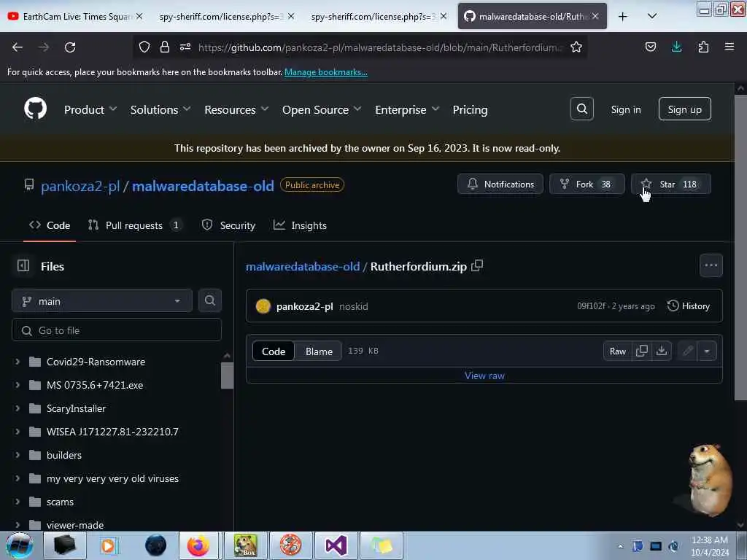Click the search files magnifier button

pyautogui.click(x=209, y=300)
